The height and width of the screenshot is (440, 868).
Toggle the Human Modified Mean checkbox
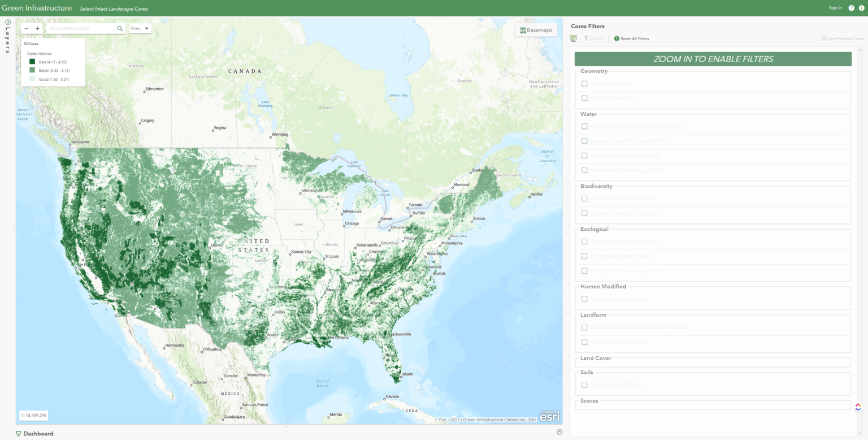[584, 299]
